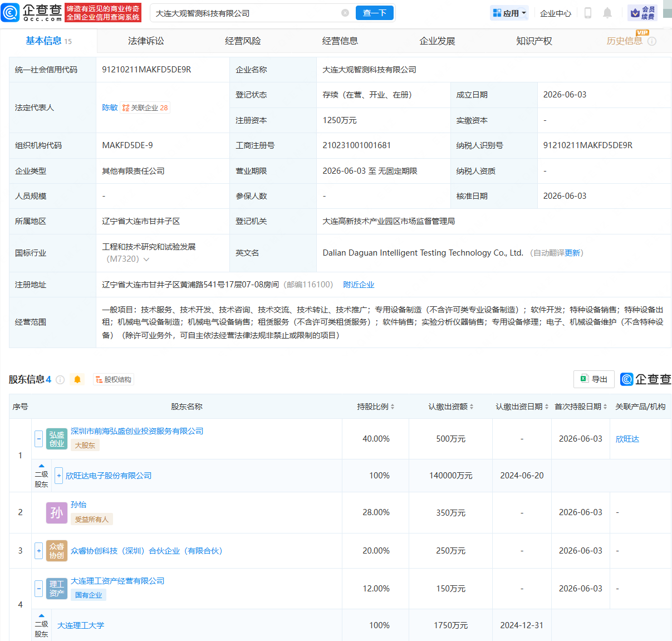Image resolution: width=672 pixels, height=641 pixels.
Task: Collapse 二级股东 arrow above 欣旺达电子
Action: [41, 466]
